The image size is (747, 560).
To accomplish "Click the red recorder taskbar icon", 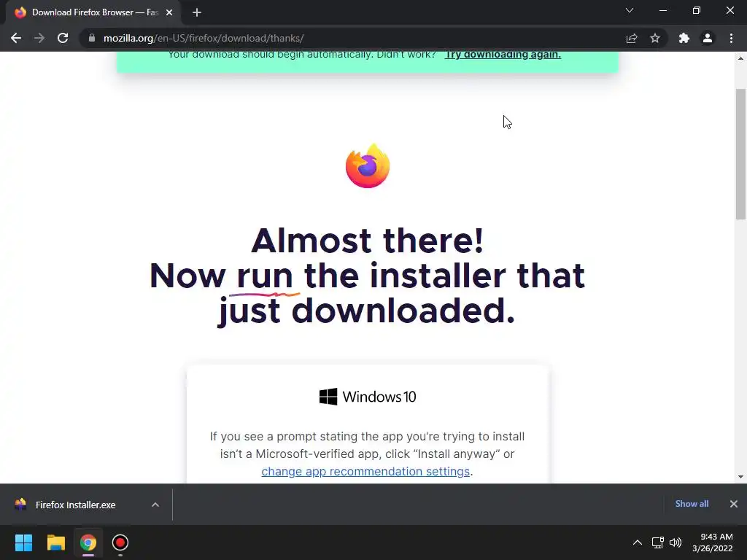I will 120,542.
